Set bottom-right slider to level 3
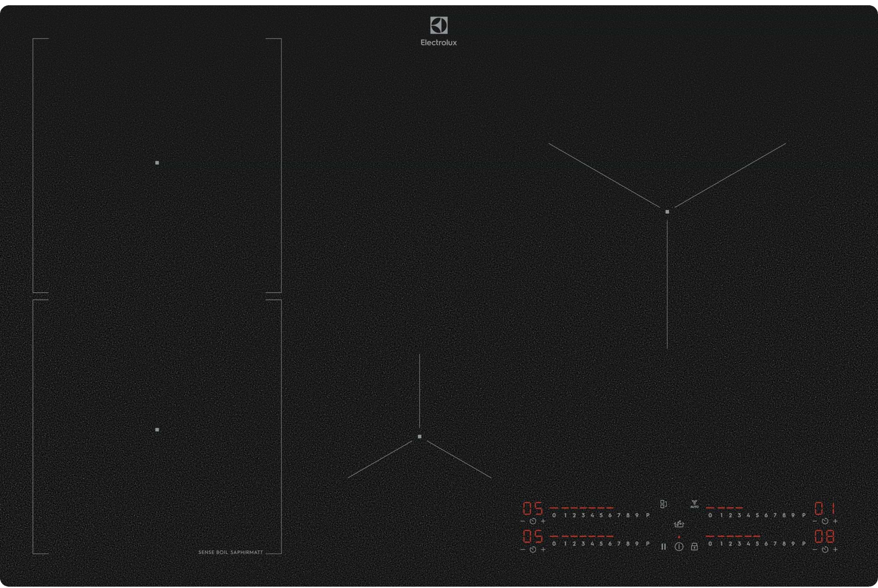878x588 pixels. [739, 544]
